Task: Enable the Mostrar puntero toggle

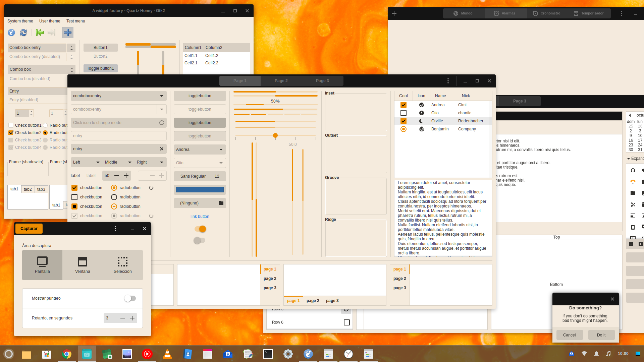Action: pos(130,298)
